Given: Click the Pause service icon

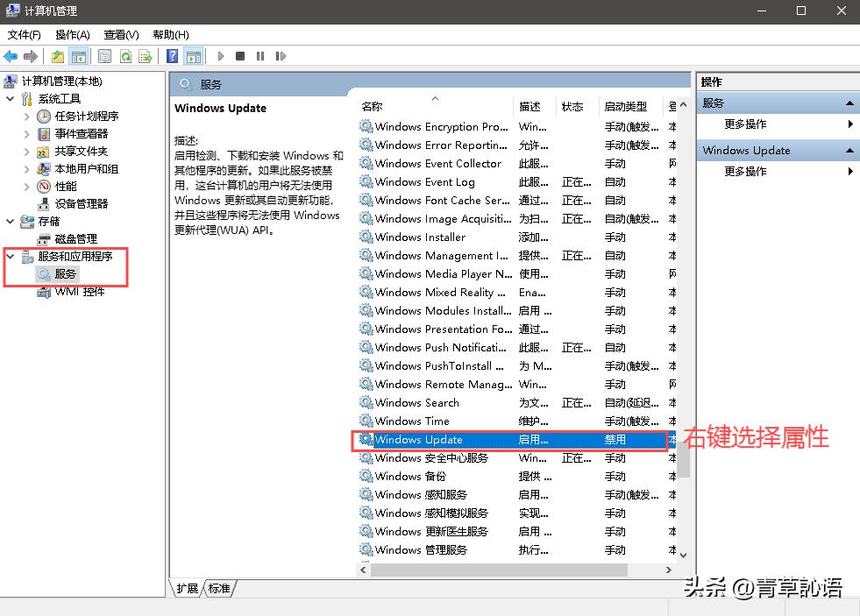Looking at the screenshot, I should pos(260,56).
